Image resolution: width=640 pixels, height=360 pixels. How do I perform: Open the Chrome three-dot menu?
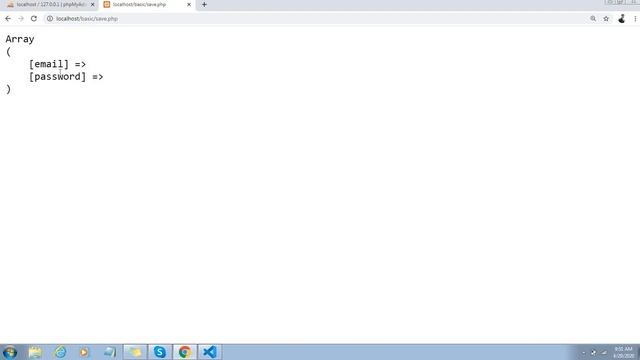pos(635,18)
